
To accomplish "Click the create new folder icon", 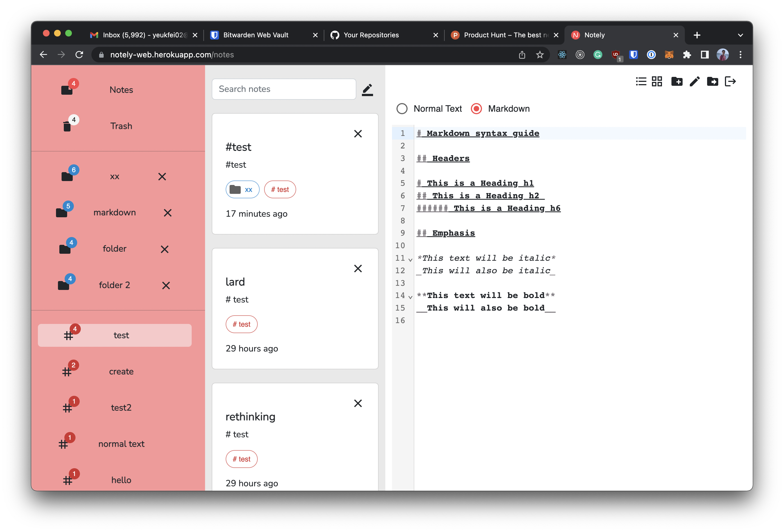I will point(677,81).
